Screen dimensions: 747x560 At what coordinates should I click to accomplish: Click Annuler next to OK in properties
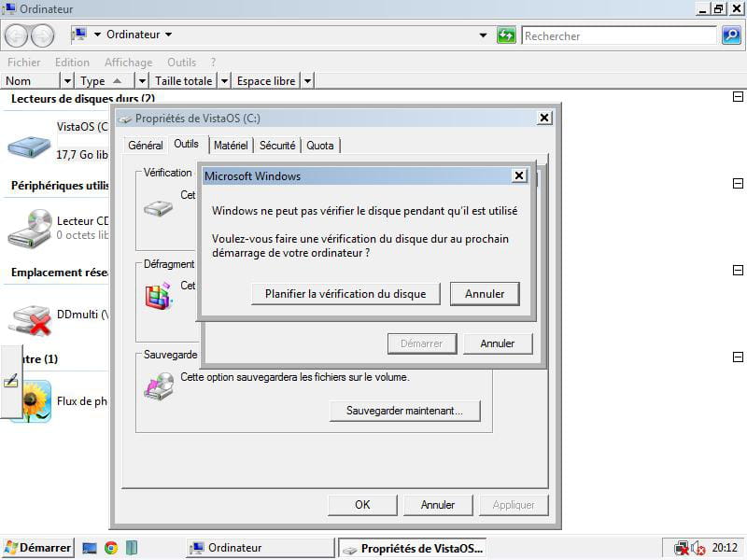(x=438, y=505)
